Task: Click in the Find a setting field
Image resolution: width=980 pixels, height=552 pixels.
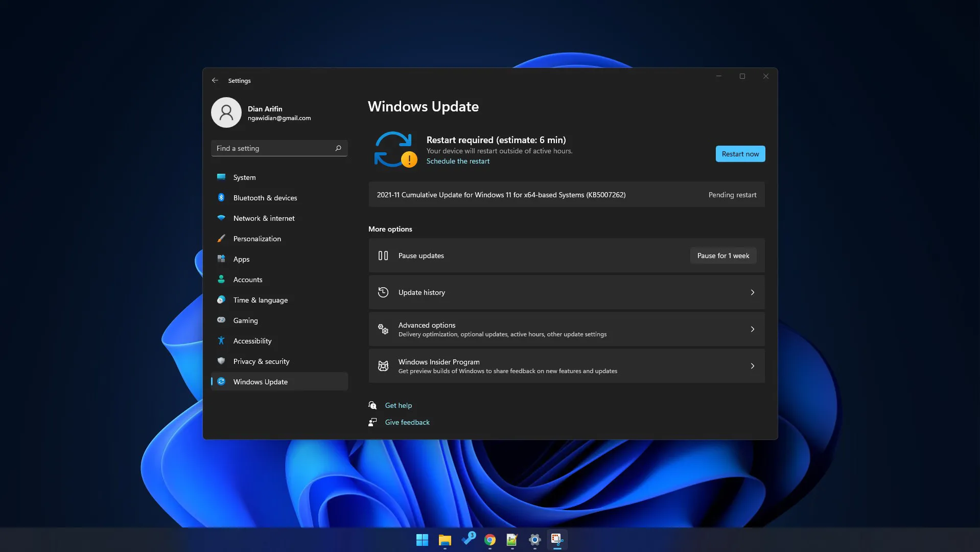Action: (272, 148)
